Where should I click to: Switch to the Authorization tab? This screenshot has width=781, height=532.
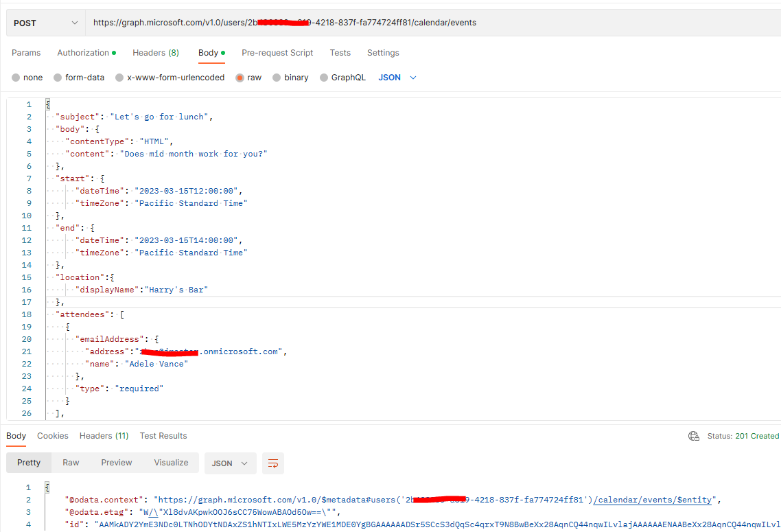[83, 53]
